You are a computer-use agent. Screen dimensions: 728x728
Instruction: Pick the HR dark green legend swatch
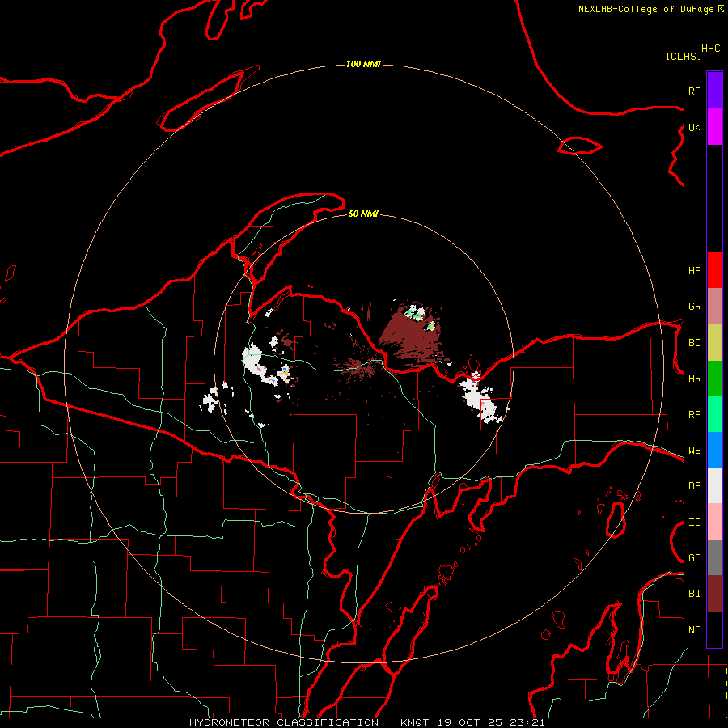pos(714,379)
